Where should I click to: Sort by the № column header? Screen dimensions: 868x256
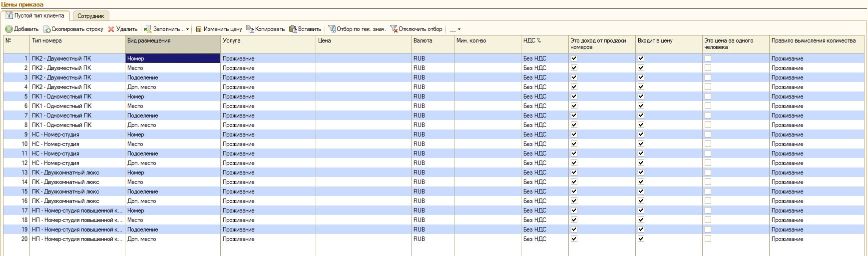click(16, 44)
